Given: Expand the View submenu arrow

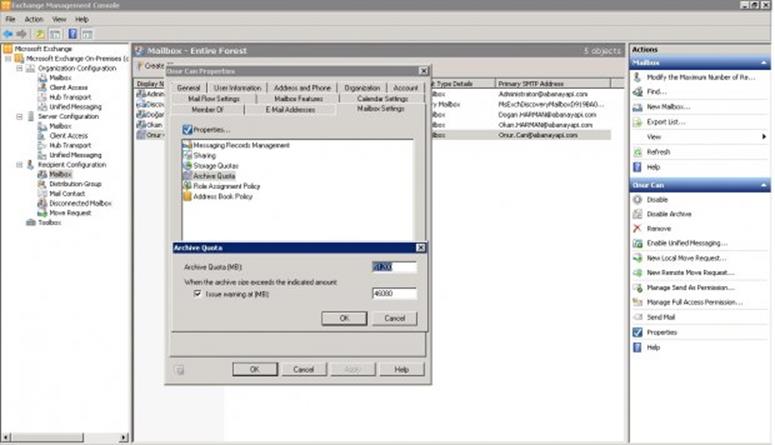Looking at the screenshot, I should tap(764, 136).
